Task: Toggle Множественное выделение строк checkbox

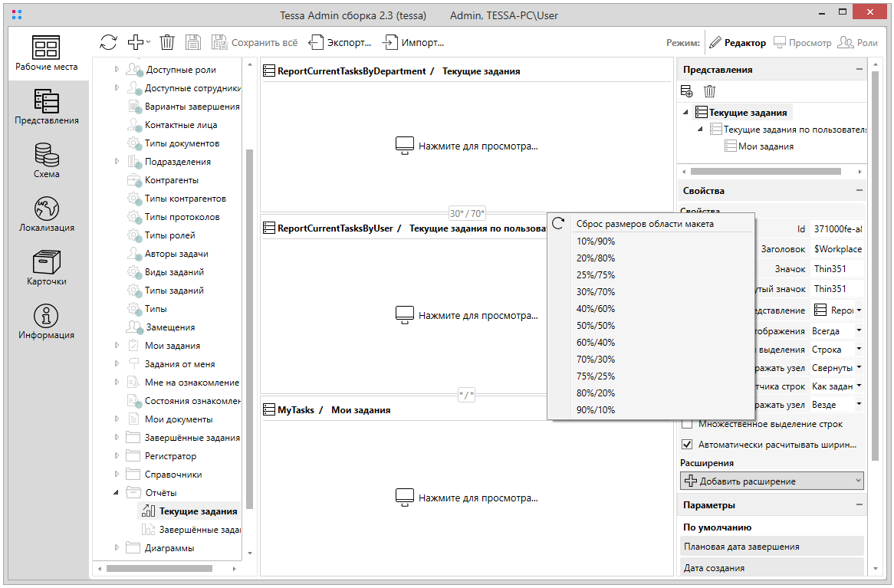Action: point(687,424)
